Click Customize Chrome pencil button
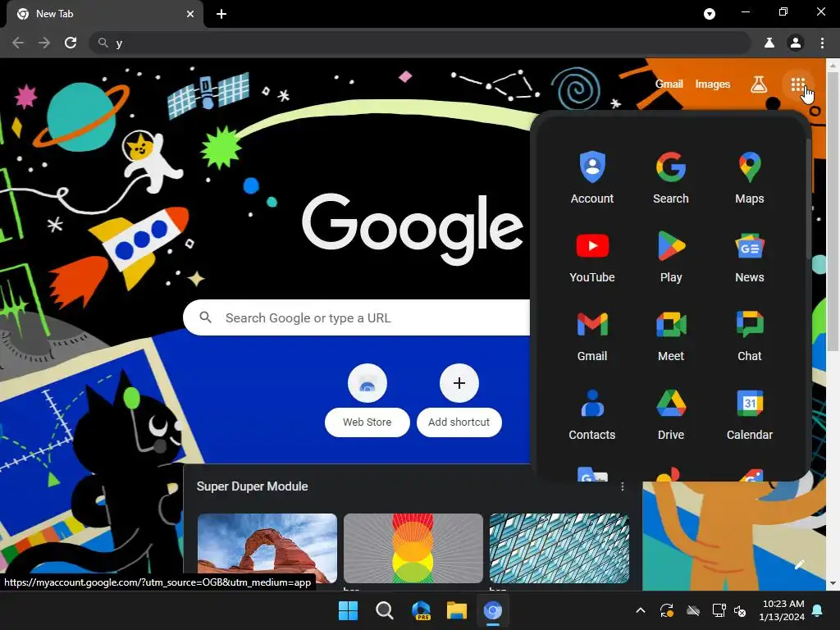840x630 pixels. tap(799, 564)
